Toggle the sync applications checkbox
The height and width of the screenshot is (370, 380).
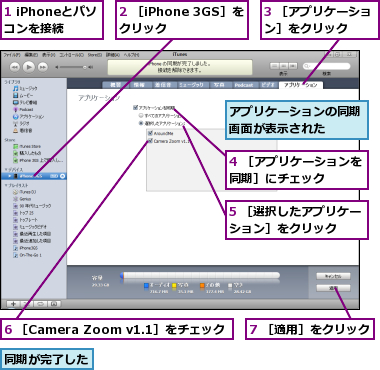click(135, 107)
